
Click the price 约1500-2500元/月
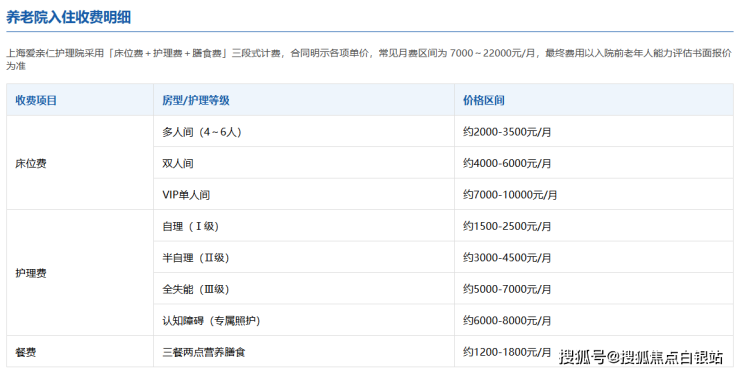[507, 226]
